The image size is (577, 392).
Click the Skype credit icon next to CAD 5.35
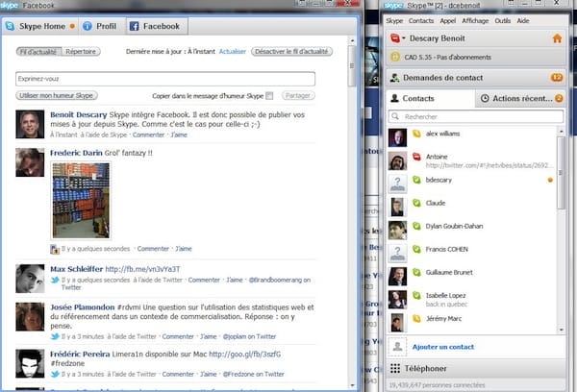(395, 57)
